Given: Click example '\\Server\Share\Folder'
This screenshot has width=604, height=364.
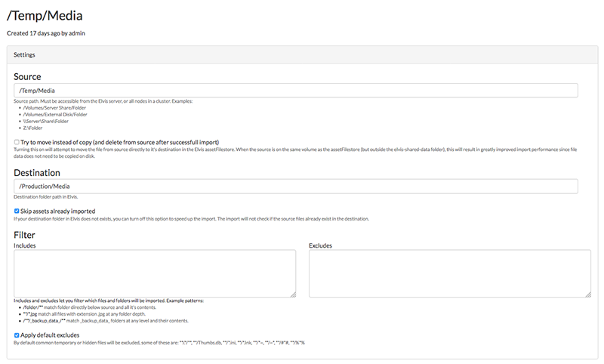Looking at the screenshot, I should coord(45,121).
